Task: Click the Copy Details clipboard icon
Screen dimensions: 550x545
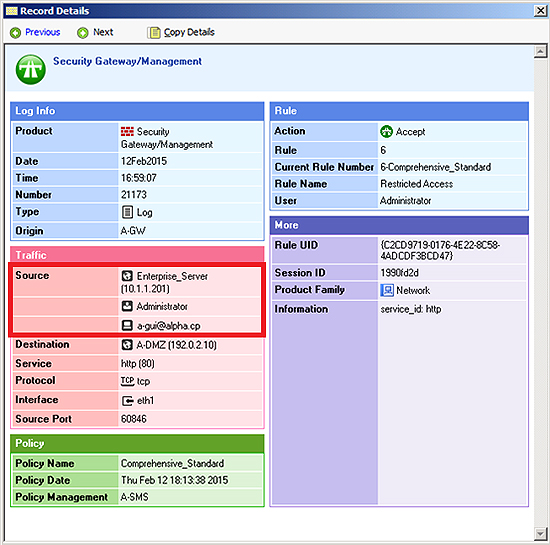Action: click(154, 33)
